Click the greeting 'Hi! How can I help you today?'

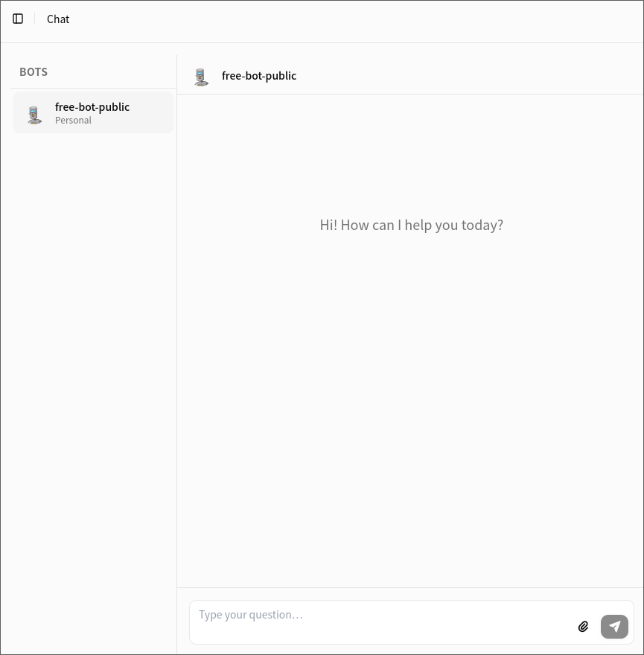(411, 225)
